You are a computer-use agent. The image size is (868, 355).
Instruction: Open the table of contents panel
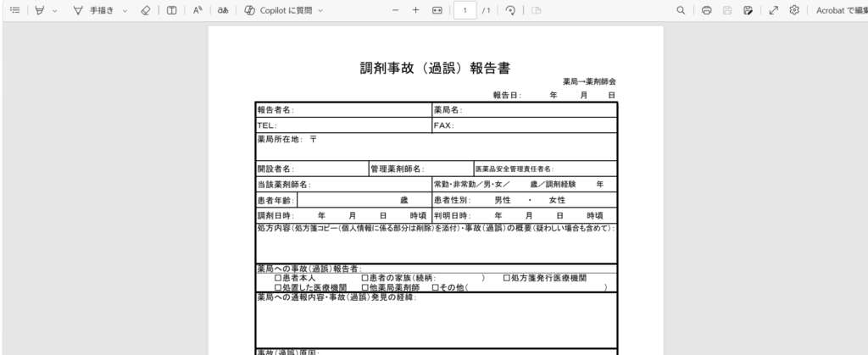15,10
